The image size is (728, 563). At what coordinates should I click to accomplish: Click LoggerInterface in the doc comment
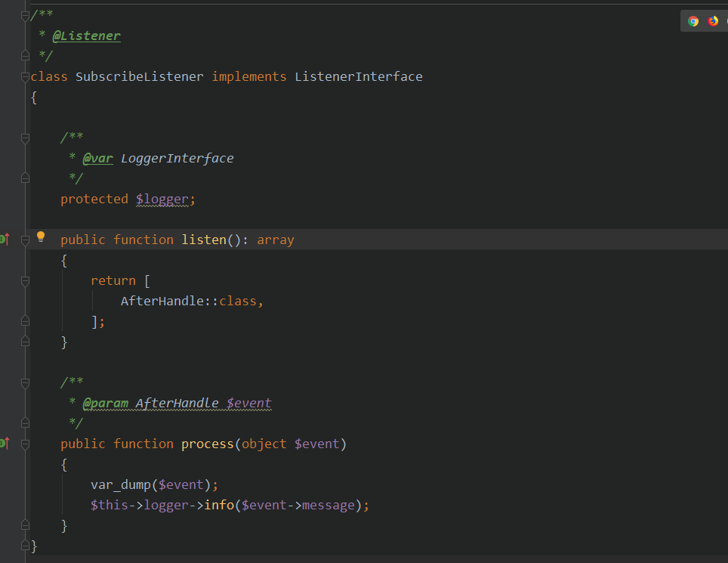click(x=177, y=159)
